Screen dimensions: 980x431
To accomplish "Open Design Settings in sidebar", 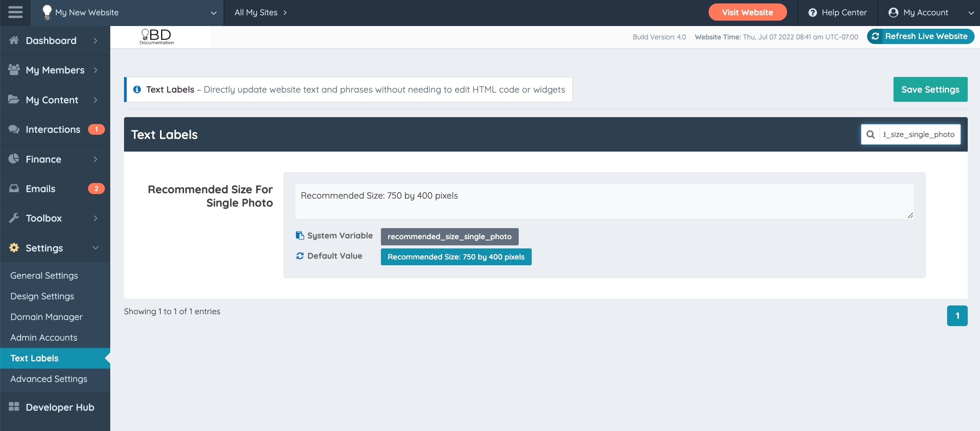I will pyautogui.click(x=42, y=296).
